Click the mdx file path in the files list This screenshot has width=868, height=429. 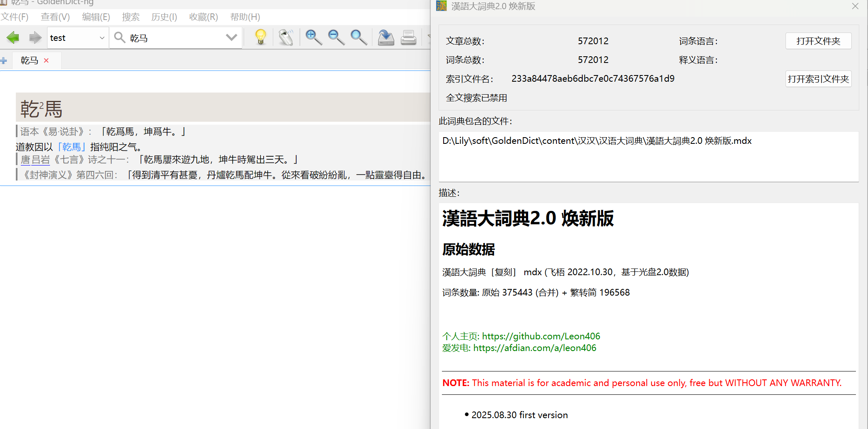point(597,141)
